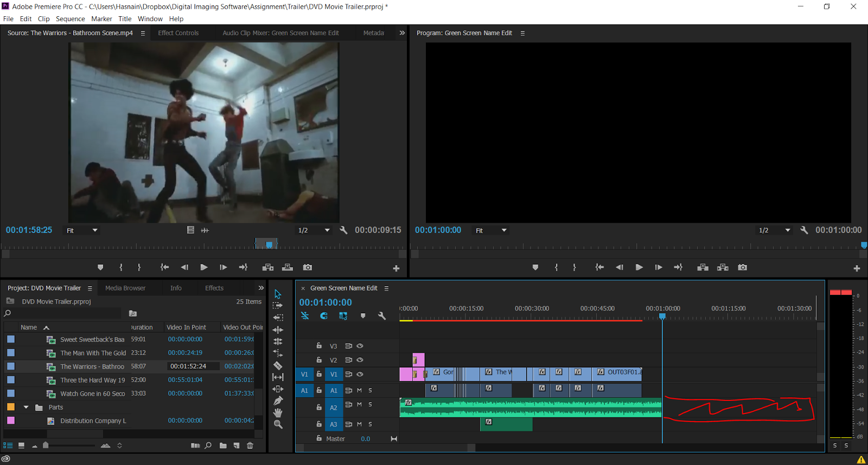This screenshot has width=868, height=465.
Task: Switch Project panel to icon view
Action: [x=21, y=445]
